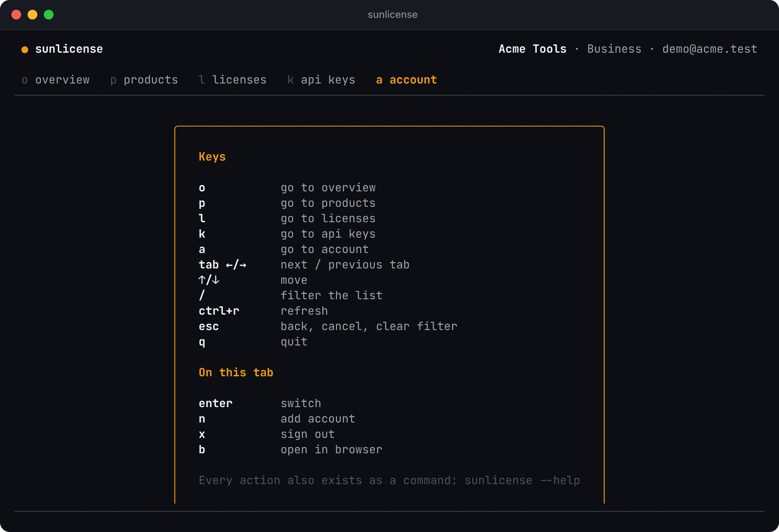This screenshot has height=532, width=779.
Task: Go to the licenses tab
Action: click(x=232, y=80)
